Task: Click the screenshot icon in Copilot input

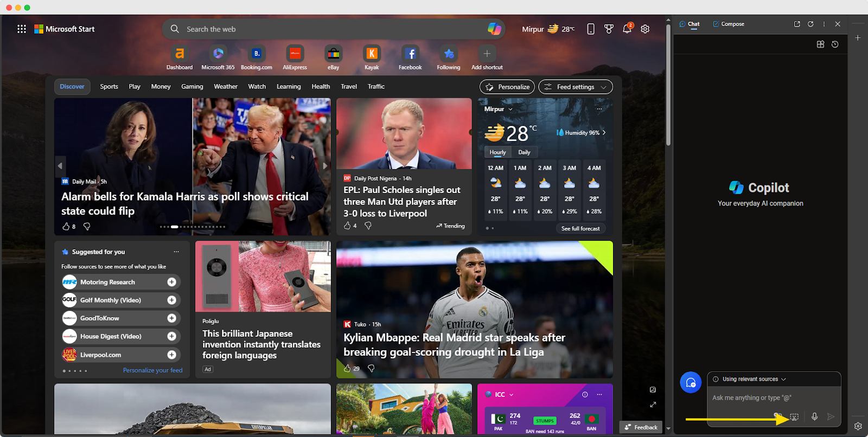Action: [x=794, y=416]
